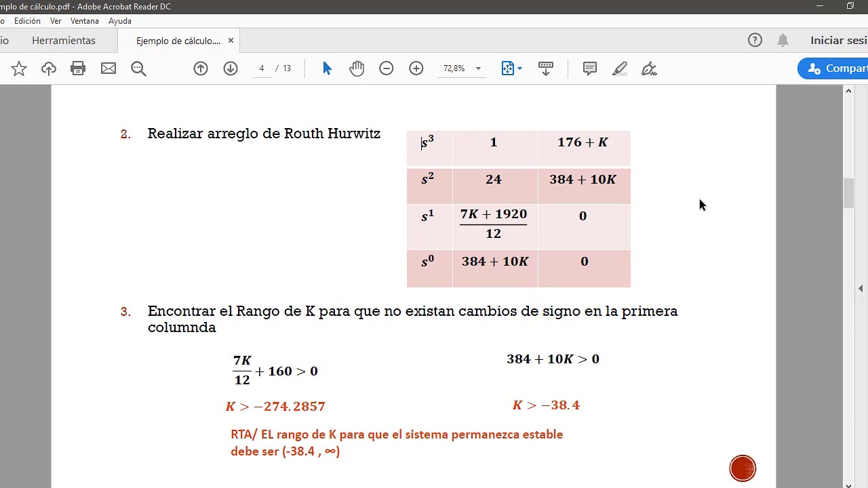Click the 72,8% zoom value field
868x488 pixels.
[454, 68]
